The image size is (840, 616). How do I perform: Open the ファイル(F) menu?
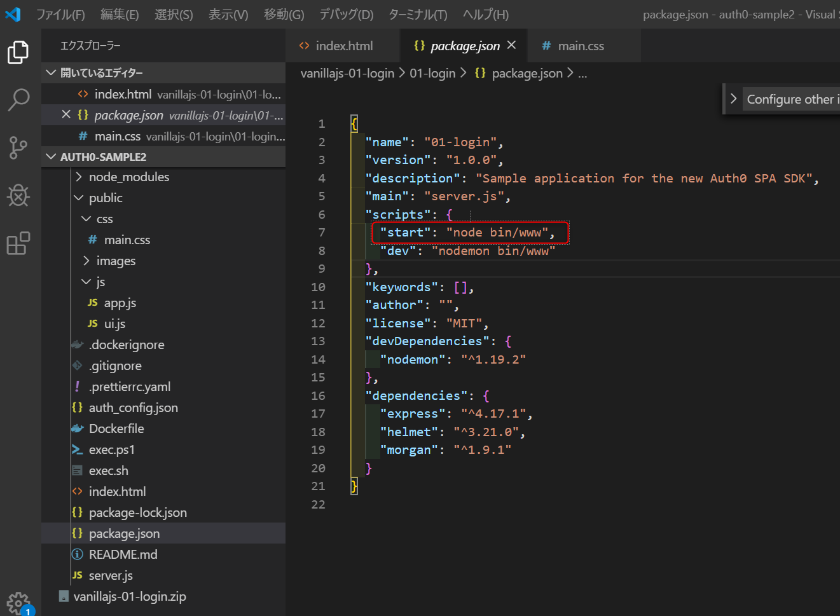click(x=60, y=14)
